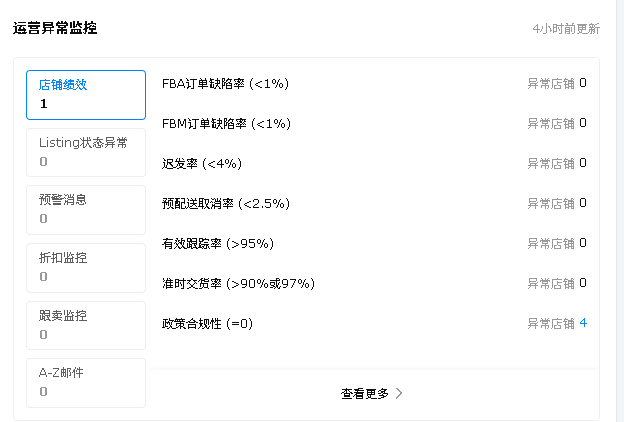This screenshot has width=624, height=422.
Task: Click 查看更多 to see more
Action: (x=365, y=394)
